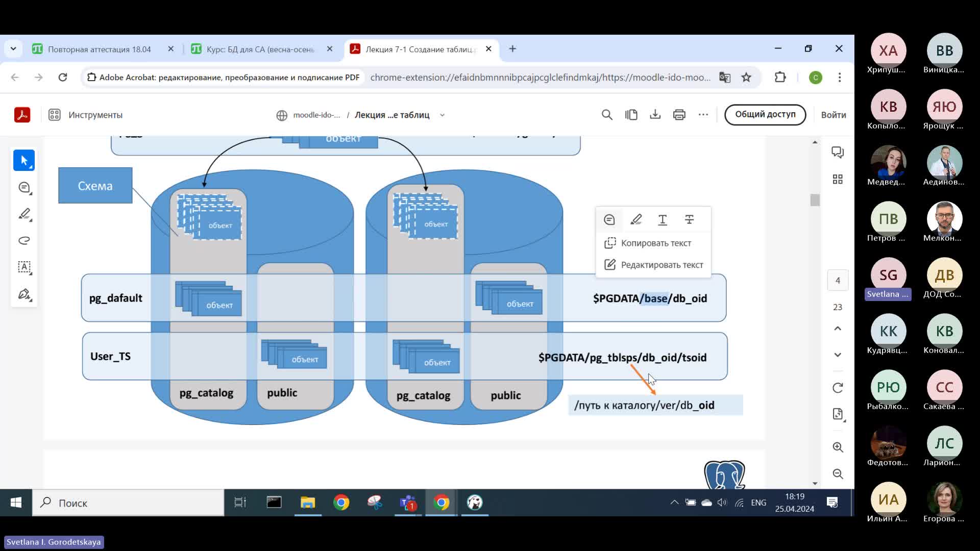Screen dimensions: 980x551
Task: Choose the add comment tool in the left toolbar
Action: pos(24,187)
